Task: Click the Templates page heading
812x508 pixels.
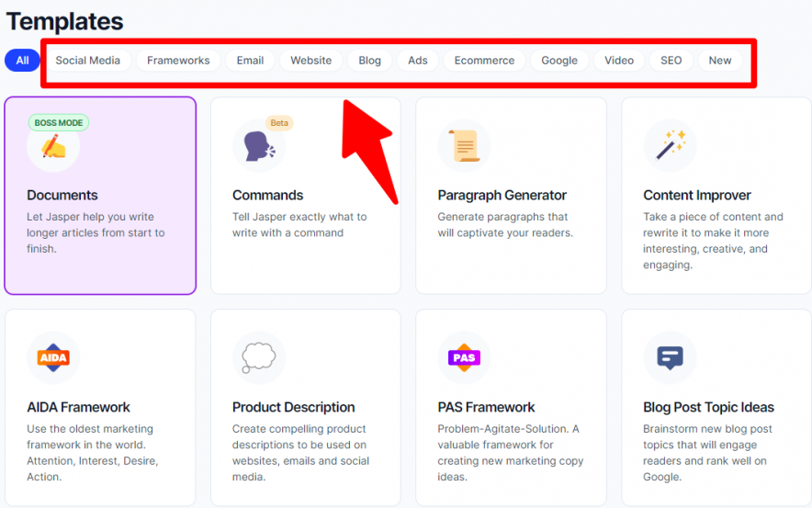Action: (x=64, y=22)
